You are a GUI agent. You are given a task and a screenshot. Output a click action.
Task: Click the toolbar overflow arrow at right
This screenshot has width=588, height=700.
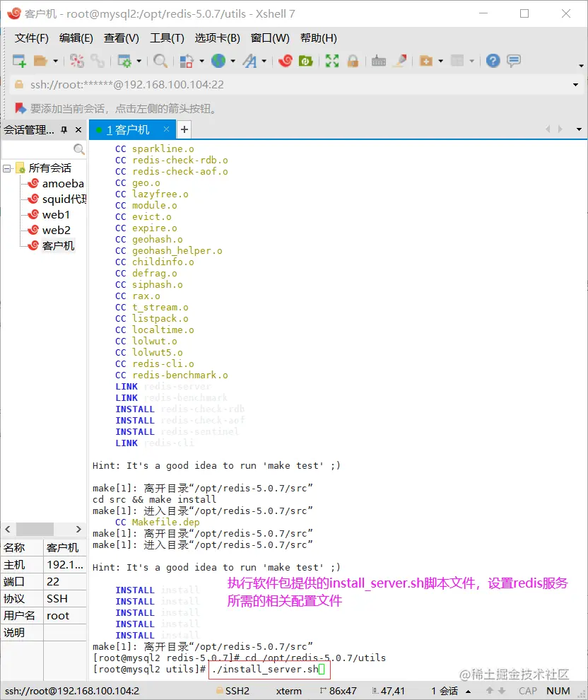(581, 66)
